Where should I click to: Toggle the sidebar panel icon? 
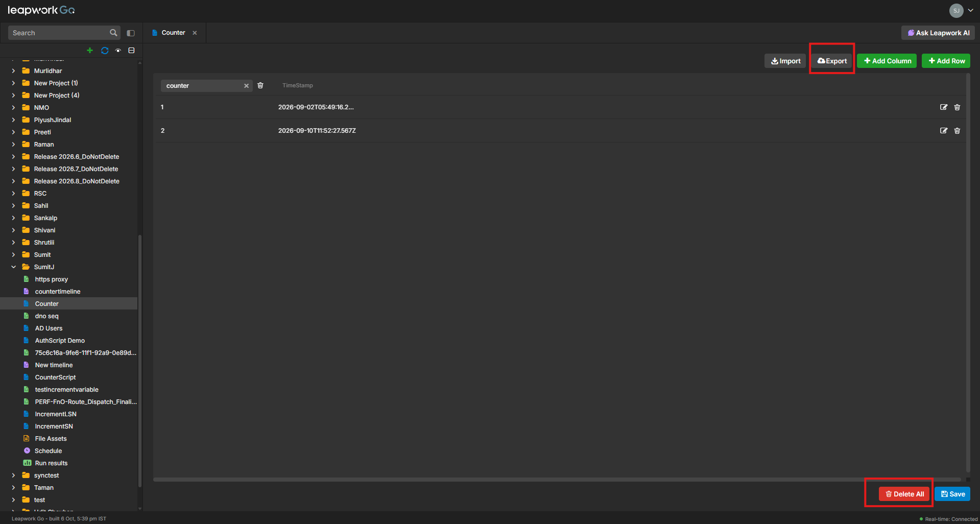click(131, 33)
